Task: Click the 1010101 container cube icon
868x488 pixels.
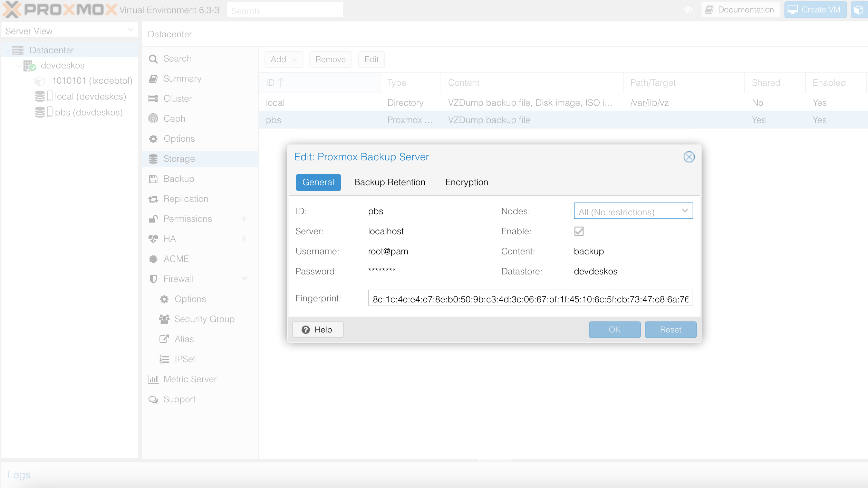Action: point(40,81)
